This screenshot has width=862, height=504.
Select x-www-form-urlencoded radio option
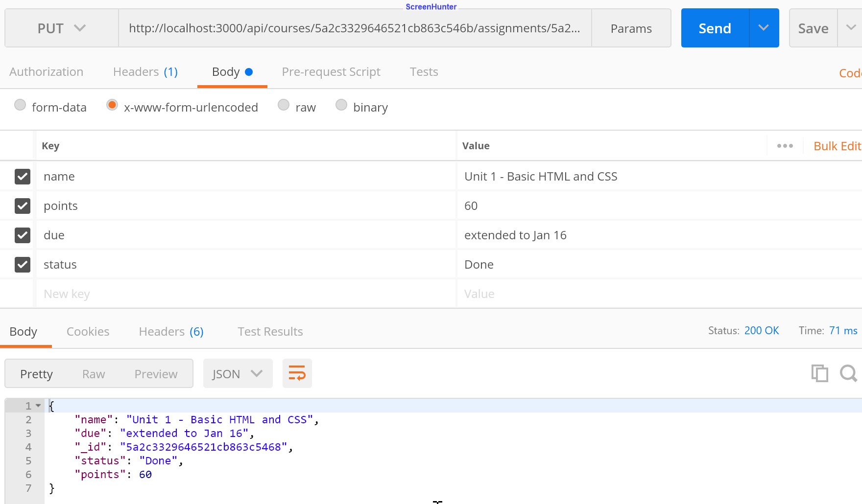(x=112, y=105)
